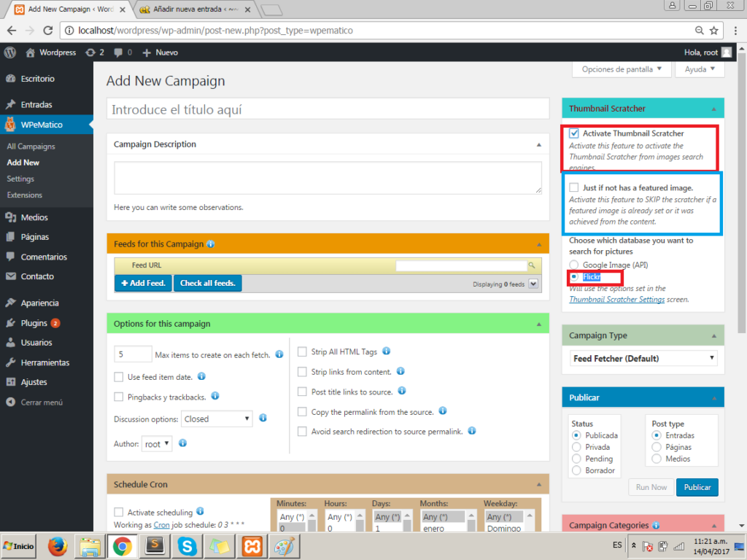Open WPeMatico Settings submenu
Screen dimensions: 747x560
tap(20, 179)
